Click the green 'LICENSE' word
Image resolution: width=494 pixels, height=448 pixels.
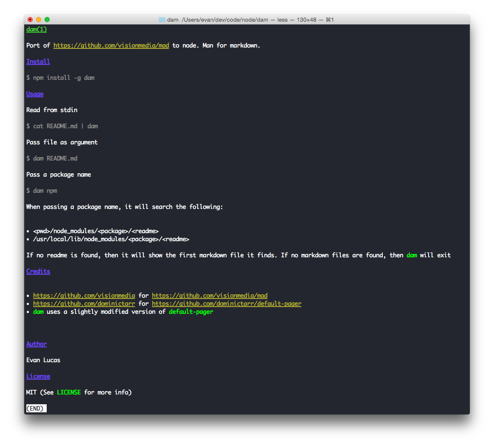69,392
